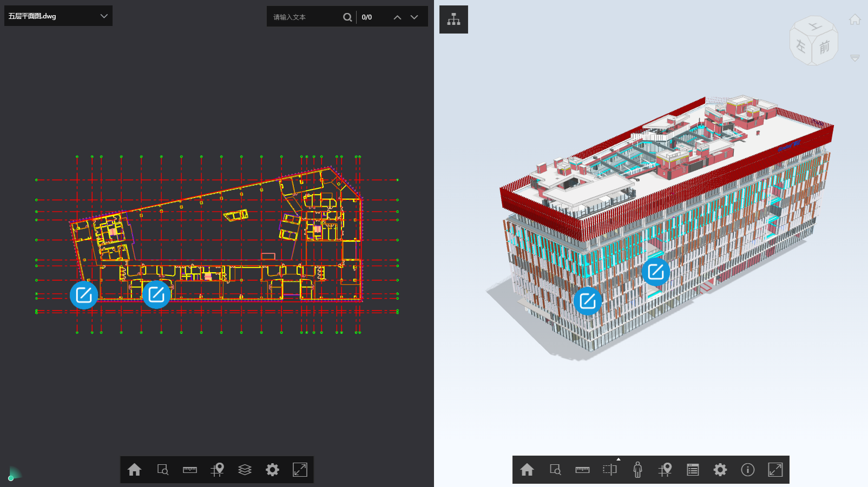
Task: Enable first-person walk mode in 3D toolbar
Action: (637, 470)
